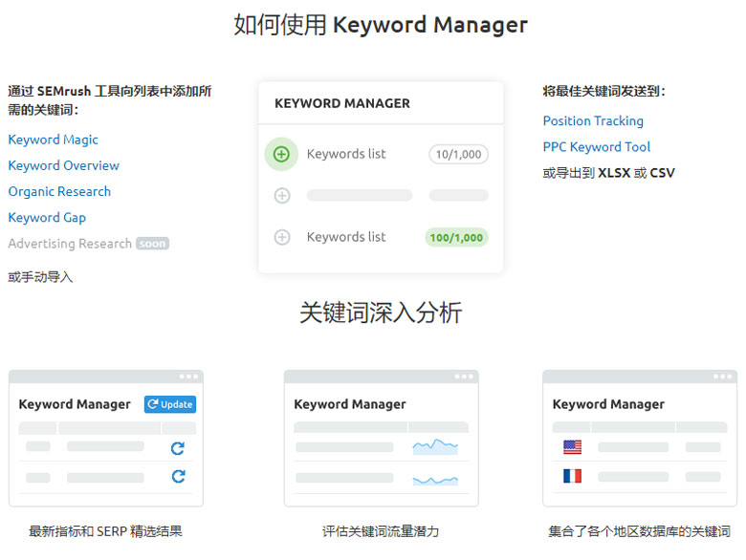Image resolution: width=746 pixels, height=560 pixels.
Task: Click the three-dot menu on the Update card
Action: (188, 377)
